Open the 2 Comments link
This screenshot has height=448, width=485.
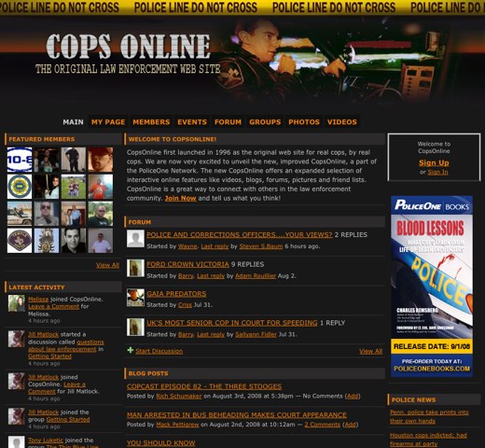click(x=323, y=425)
